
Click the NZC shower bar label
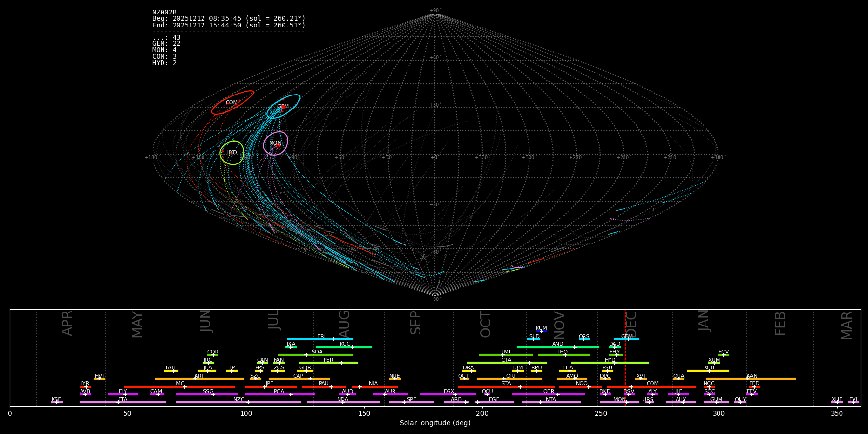click(239, 400)
